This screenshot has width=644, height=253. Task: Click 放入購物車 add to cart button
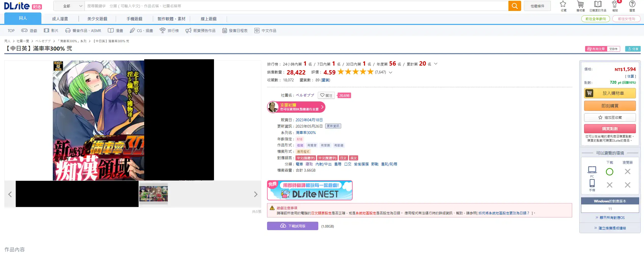(x=610, y=93)
